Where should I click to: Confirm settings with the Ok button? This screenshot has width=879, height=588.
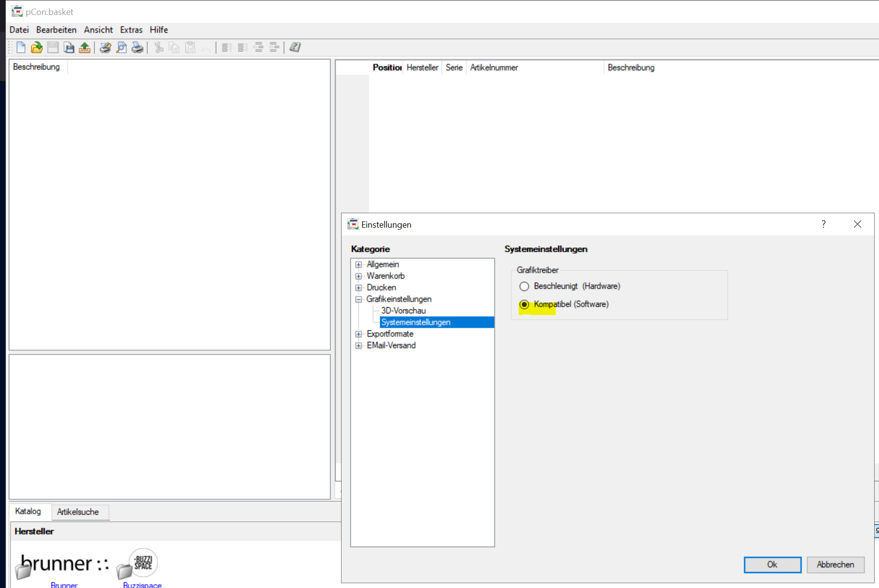pyautogui.click(x=772, y=564)
